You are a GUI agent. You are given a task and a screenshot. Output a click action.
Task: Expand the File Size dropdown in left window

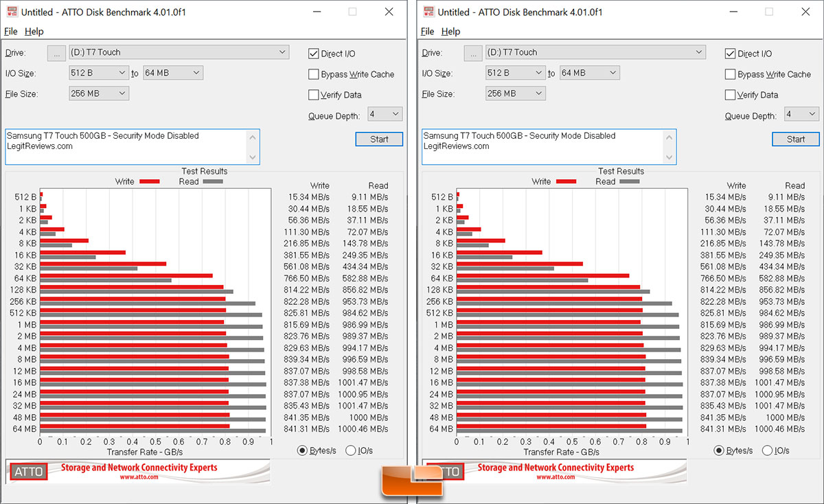[99, 93]
